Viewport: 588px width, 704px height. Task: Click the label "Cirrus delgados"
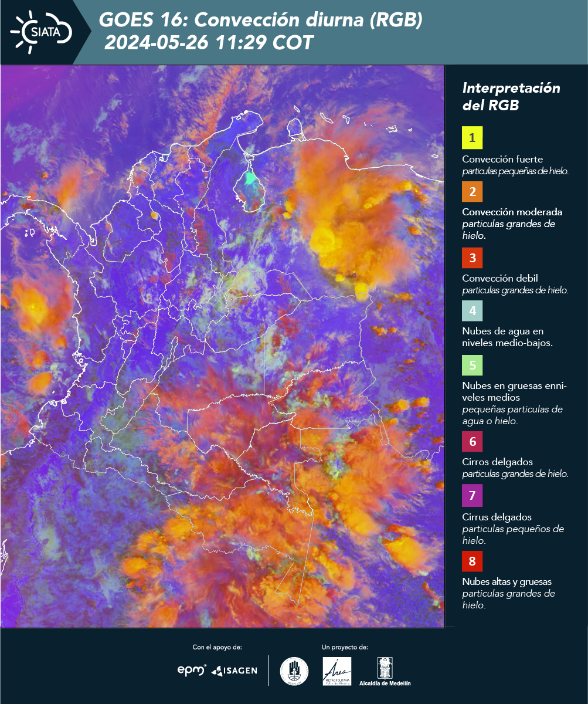click(497, 517)
